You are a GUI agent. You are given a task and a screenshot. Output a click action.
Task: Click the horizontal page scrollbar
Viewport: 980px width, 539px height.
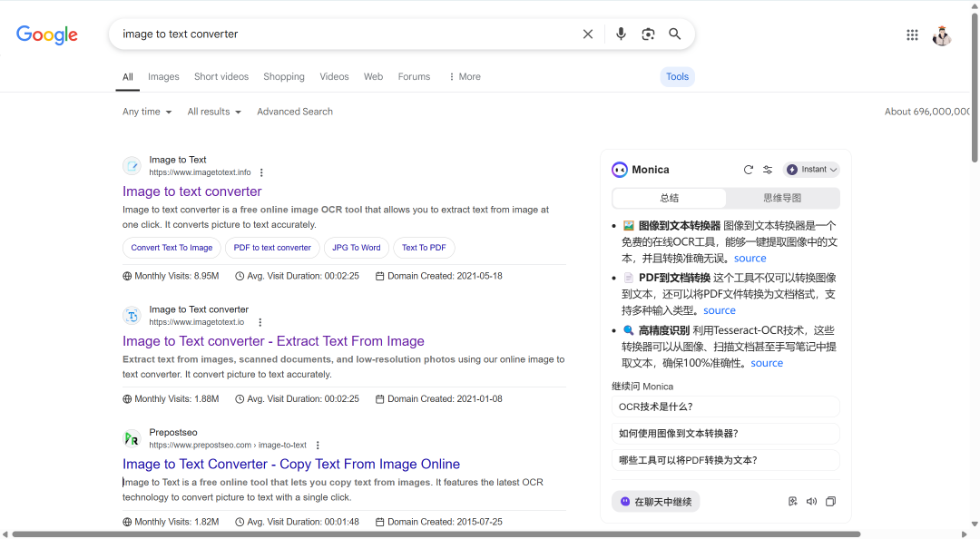[x=436, y=534]
